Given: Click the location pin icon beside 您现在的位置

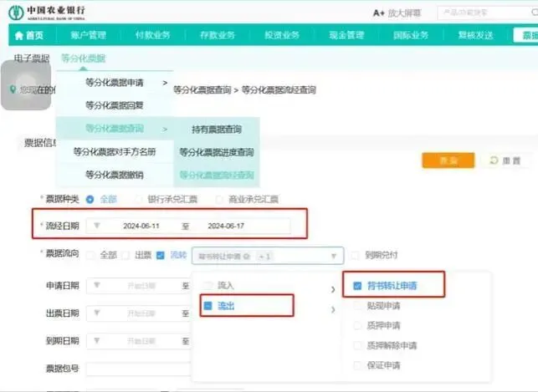Looking at the screenshot, I should coord(13,89).
